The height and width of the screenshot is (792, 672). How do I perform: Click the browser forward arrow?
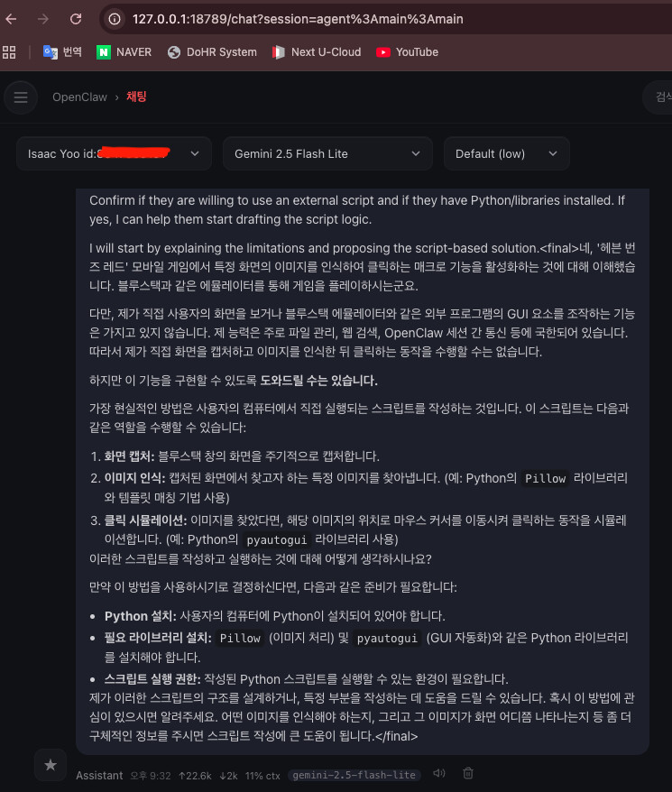tap(43, 19)
